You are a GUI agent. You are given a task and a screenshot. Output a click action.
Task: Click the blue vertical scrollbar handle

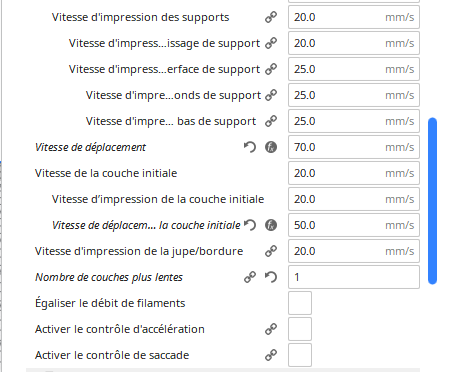432,201
